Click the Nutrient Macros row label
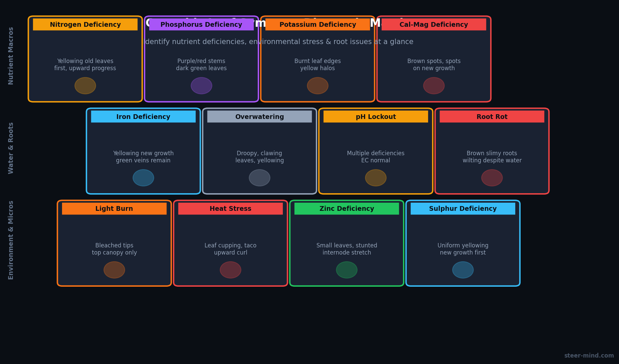 [x=11, y=56]
